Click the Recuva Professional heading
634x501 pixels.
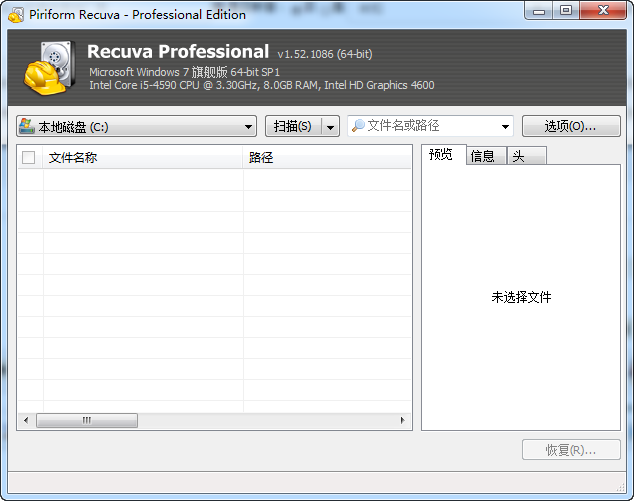pos(178,52)
